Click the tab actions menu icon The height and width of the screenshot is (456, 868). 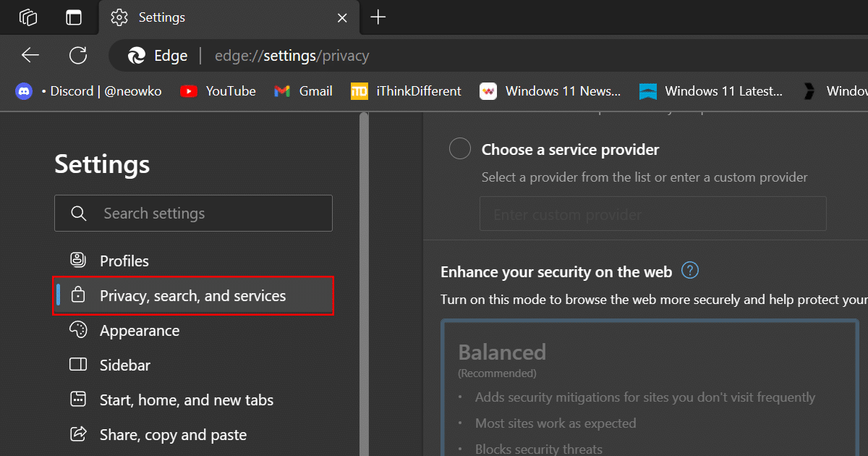coord(74,17)
